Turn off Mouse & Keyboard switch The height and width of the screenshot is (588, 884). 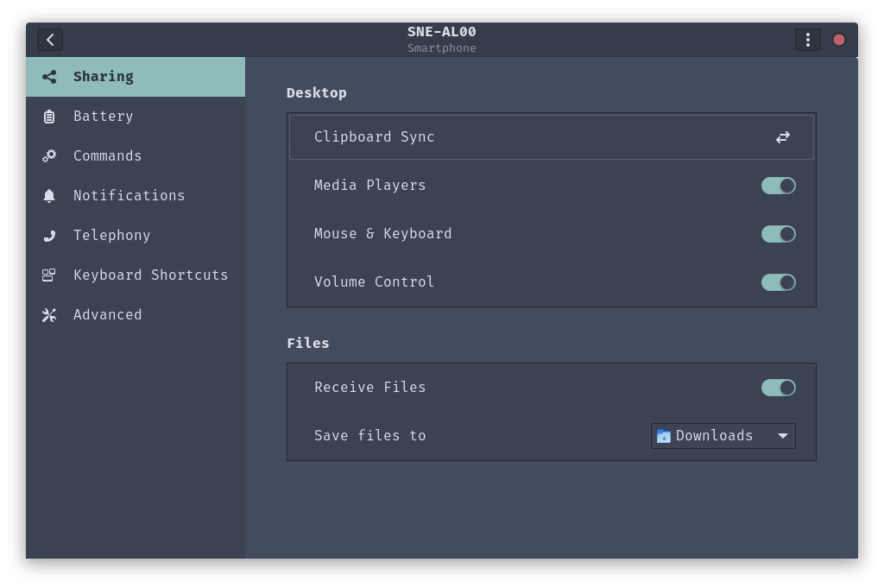(x=778, y=234)
